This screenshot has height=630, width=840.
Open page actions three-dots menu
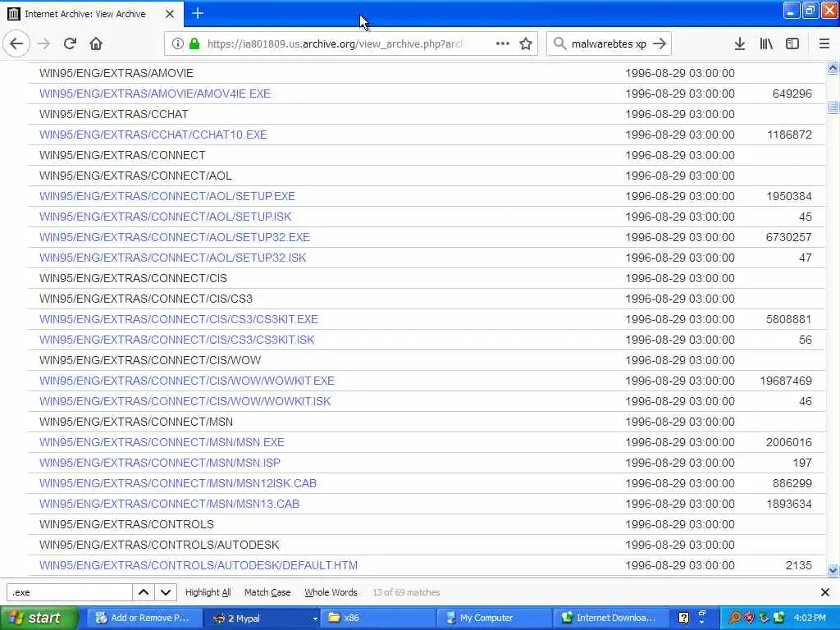pos(503,44)
